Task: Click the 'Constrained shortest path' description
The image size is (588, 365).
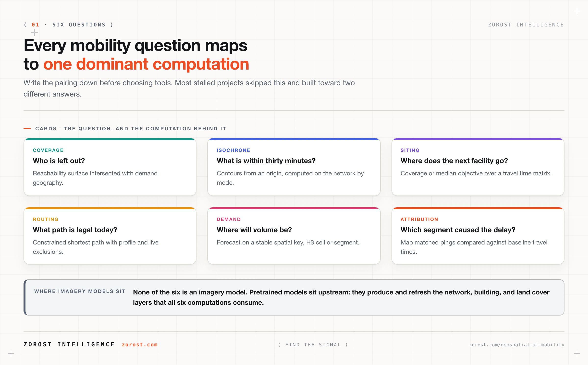Action: tap(96, 247)
